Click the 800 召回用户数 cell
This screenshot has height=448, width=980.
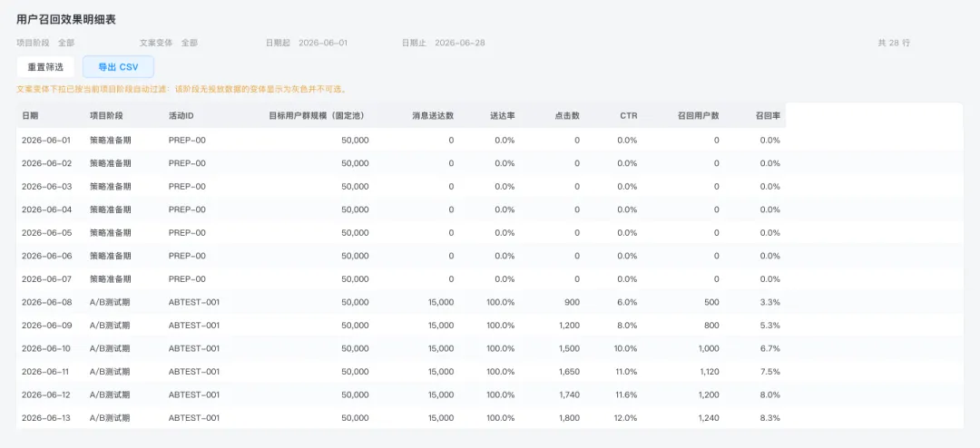pos(712,325)
